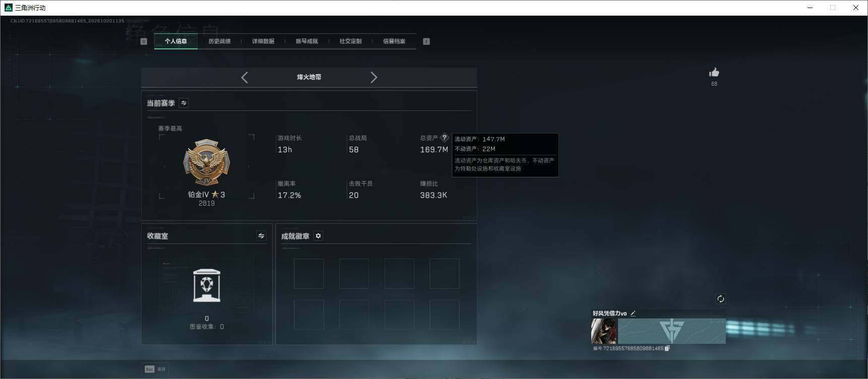Click the Esc 返回 back button
The image size is (868, 379).
click(155, 369)
